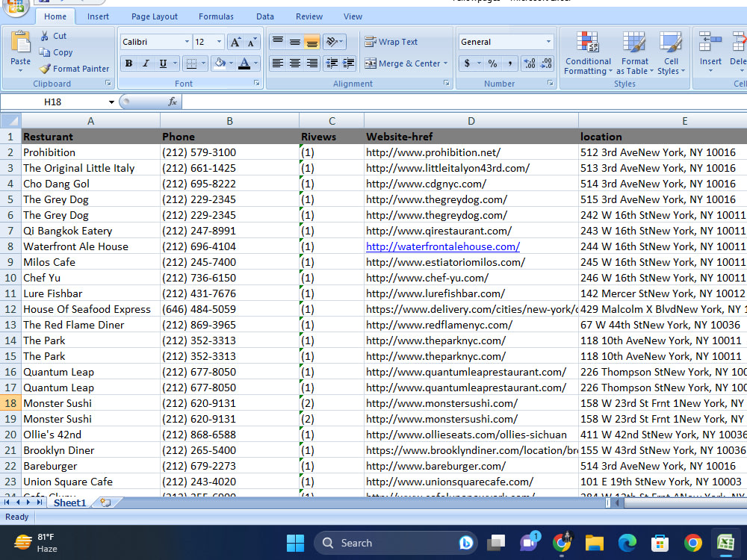
Task: Open Format as Table gallery
Action: coord(634,53)
